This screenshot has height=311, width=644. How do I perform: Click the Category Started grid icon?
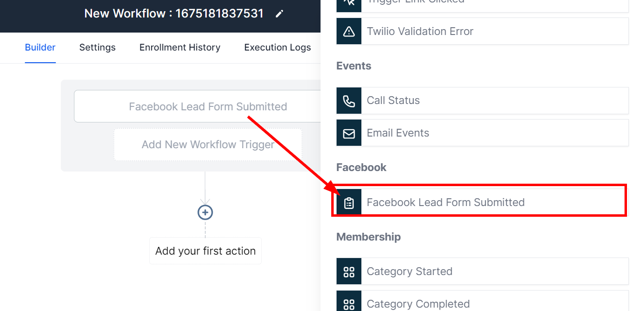(x=349, y=272)
